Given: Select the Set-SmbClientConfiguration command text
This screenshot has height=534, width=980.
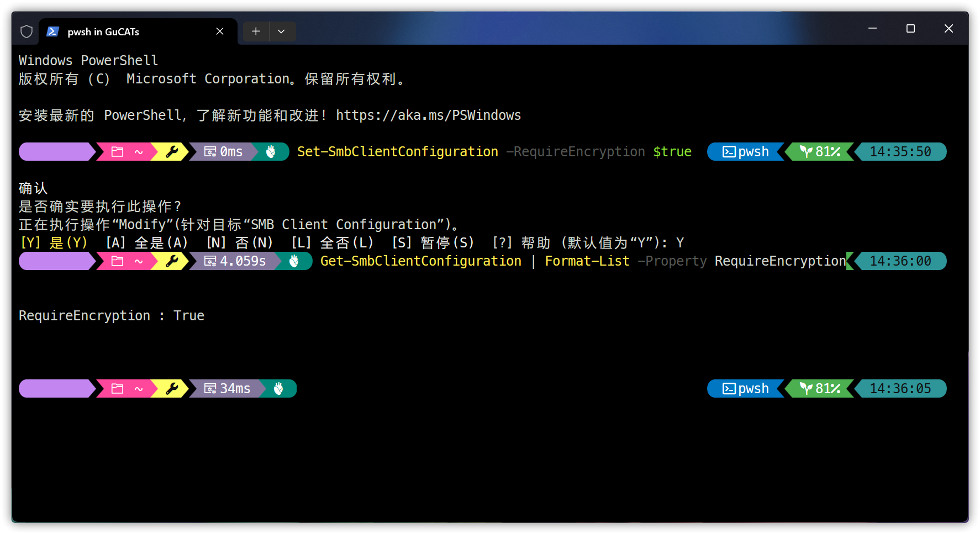Looking at the screenshot, I should [x=397, y=151].
